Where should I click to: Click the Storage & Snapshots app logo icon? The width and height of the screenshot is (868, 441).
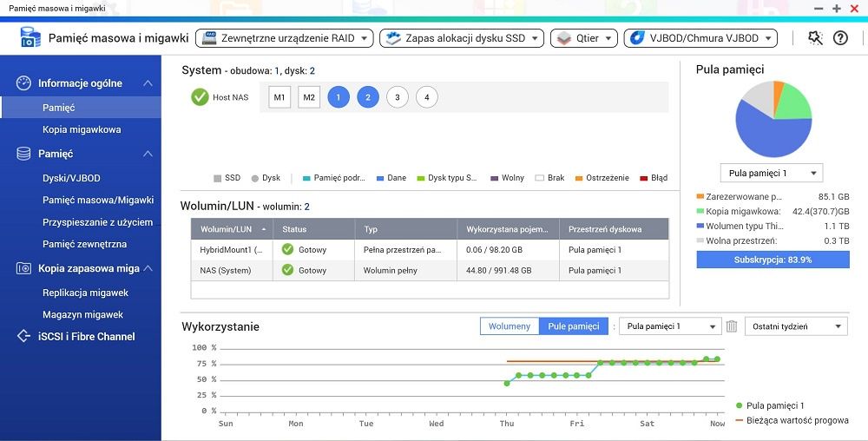[x=30, y=37]
